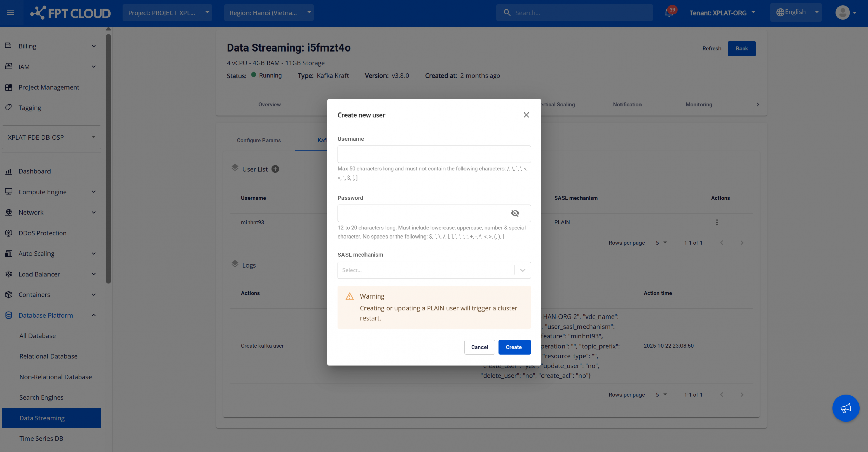Click the megaphone feedback button
The image size is (868, 452).
click(846, 408)
